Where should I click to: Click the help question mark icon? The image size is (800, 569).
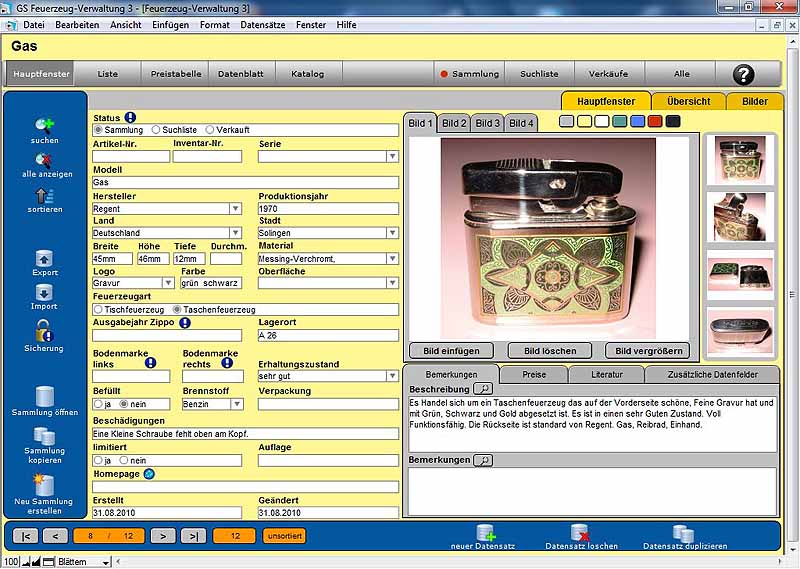743,74
